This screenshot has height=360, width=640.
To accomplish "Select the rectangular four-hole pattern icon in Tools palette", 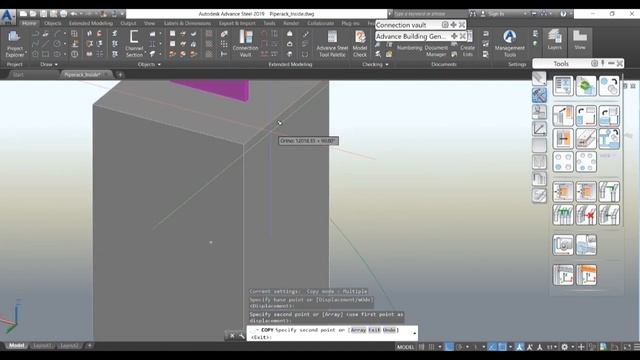I will [563, 162].
